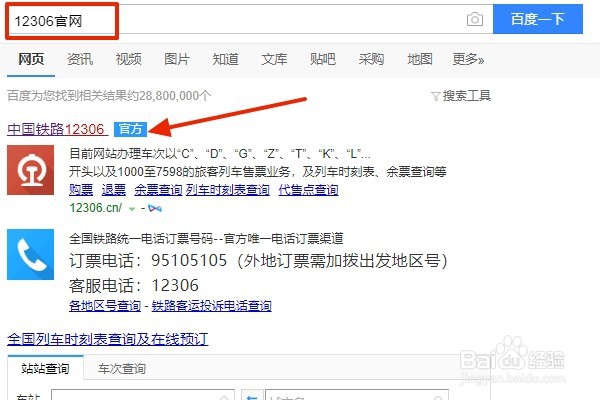Click the camera image-search icon
Screen dimensions: 600x400
474,19
